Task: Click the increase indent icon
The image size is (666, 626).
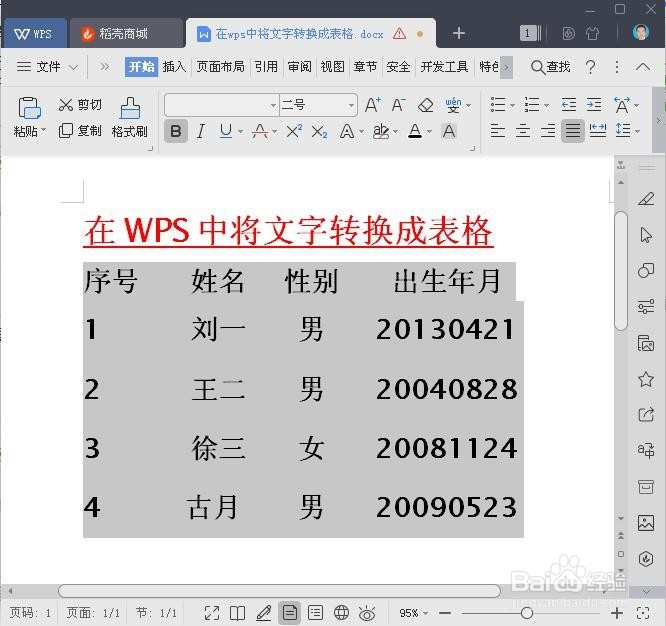Action: coord(594,105)
